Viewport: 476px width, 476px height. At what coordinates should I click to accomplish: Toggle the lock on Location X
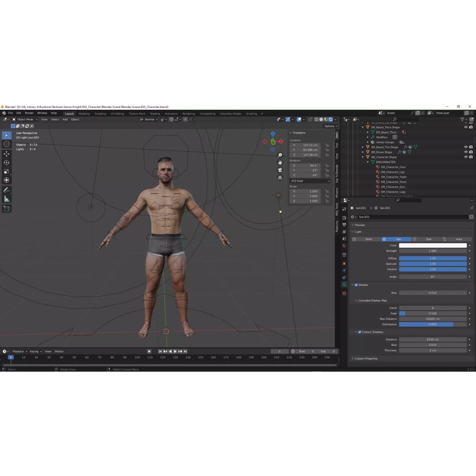327,145
